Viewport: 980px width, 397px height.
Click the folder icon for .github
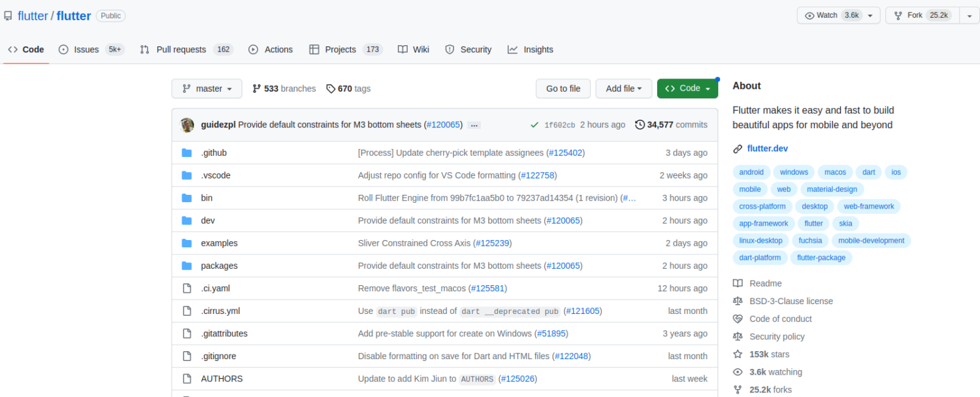pyautogui.click(x=187, y=152)
